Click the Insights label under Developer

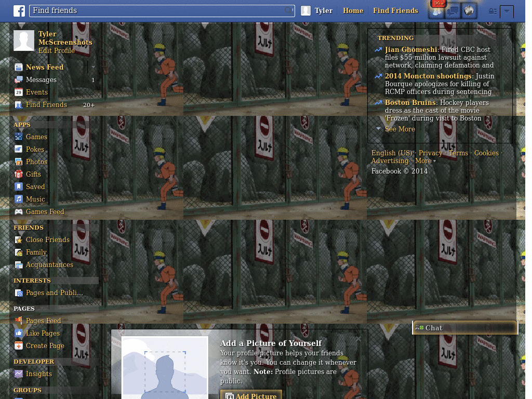click(x=38, y=374)
